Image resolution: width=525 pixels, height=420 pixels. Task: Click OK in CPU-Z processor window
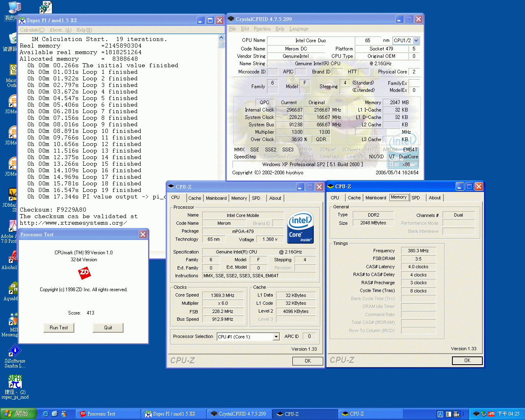click(308, 361)
